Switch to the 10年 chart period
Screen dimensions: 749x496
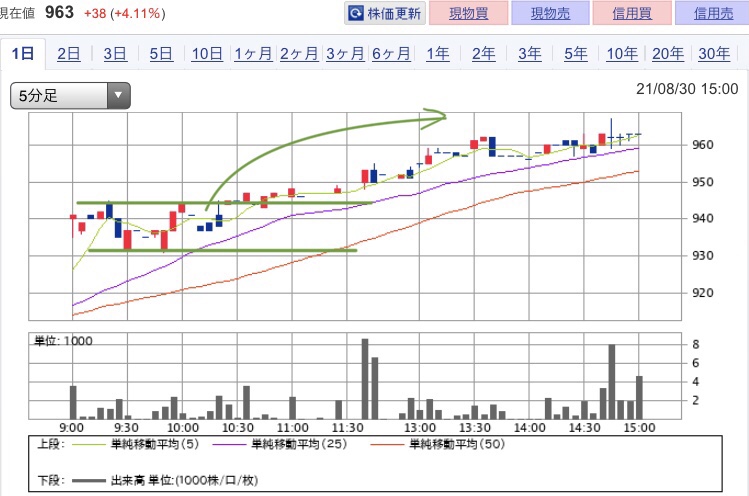(x=622, y=54)
